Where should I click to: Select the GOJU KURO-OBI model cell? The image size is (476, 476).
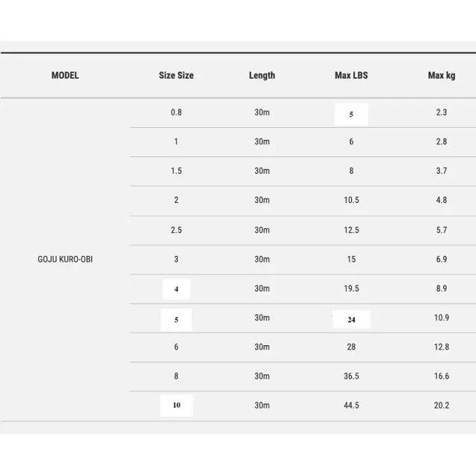click(x=65, y=260)
